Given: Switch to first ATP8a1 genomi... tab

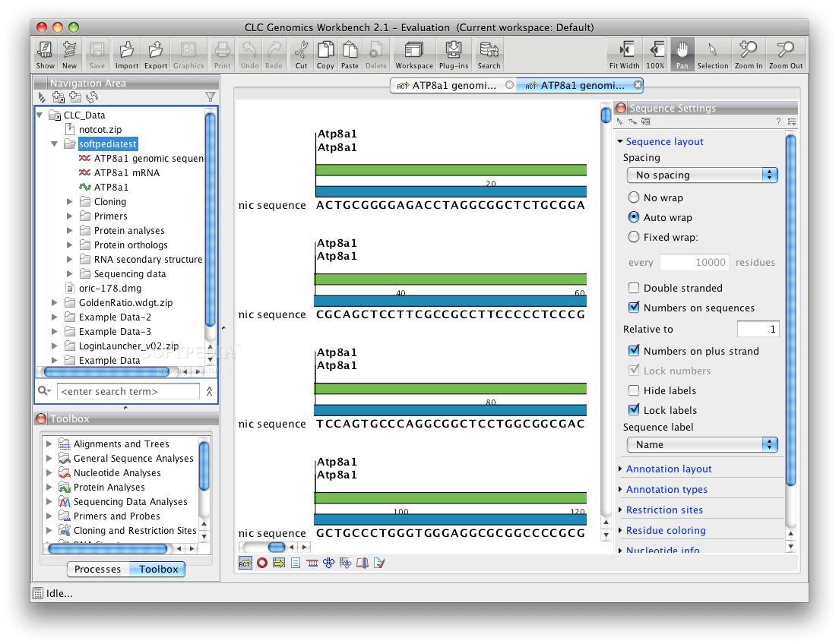Looking at the screenshot, I should tap(453, 85).
